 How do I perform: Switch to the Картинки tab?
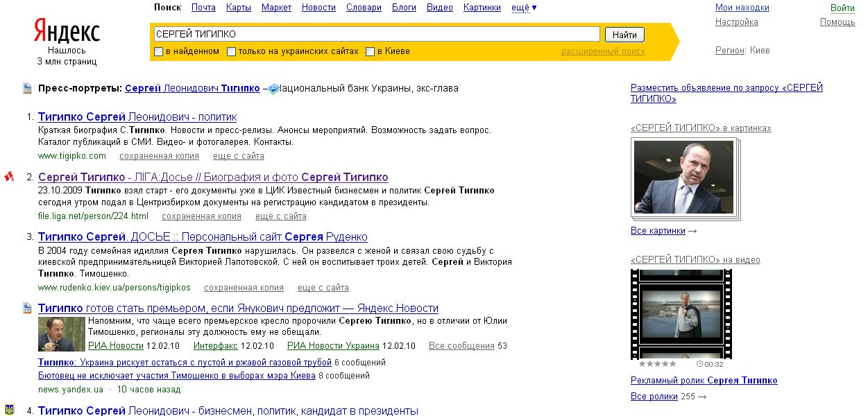click(482, 8)
